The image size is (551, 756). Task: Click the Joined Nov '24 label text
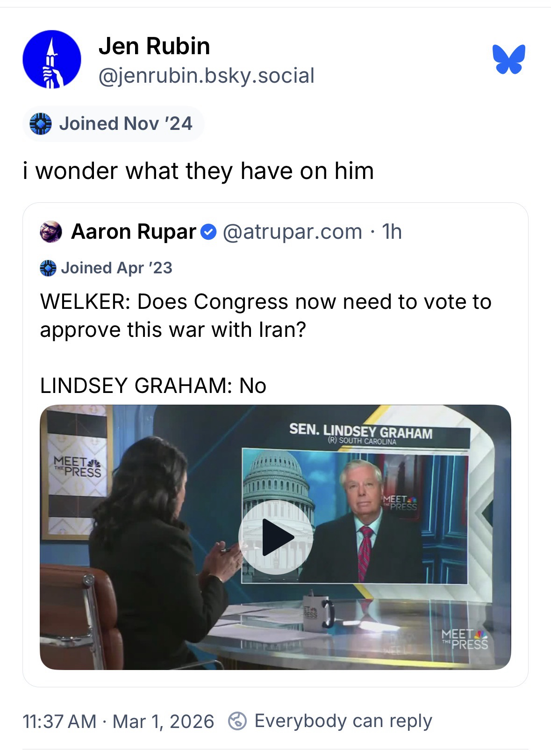click(x=125, y=124)
